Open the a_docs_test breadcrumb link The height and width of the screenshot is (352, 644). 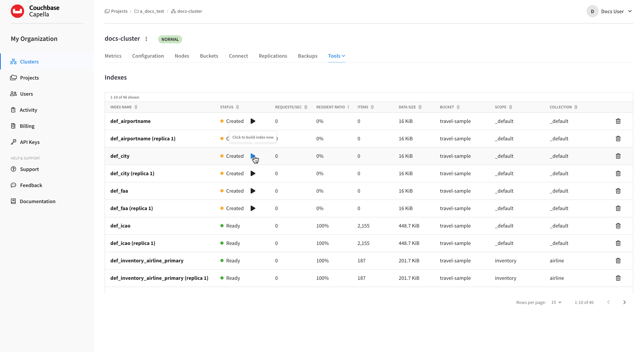pyautogui.click(x=152, y=11)
